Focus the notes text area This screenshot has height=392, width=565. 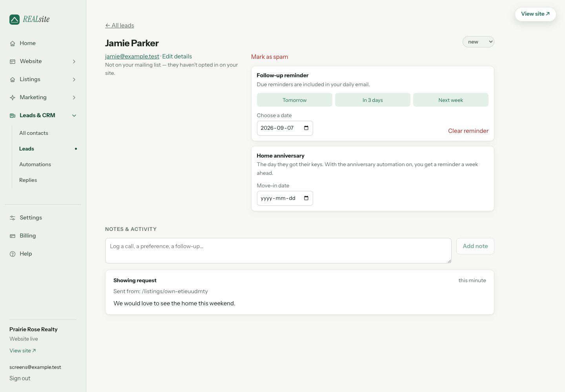click(278, 251)
